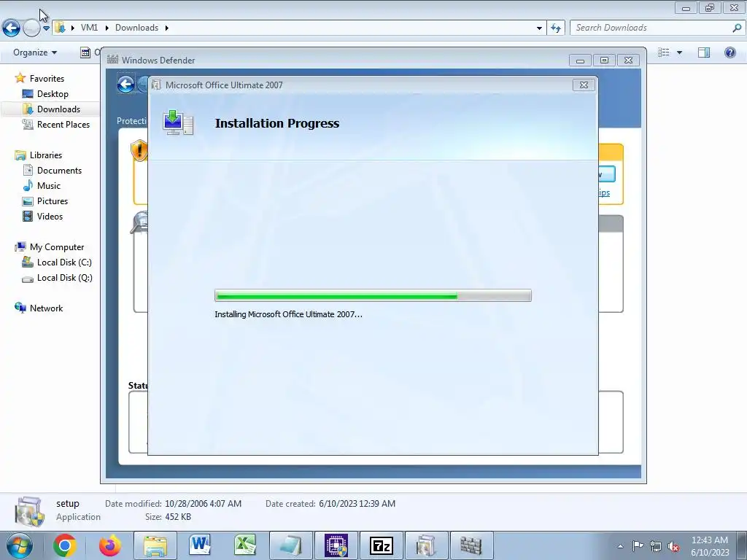Select Favorites in the navigation pane

pyautogui.click(x=47, y=79)
